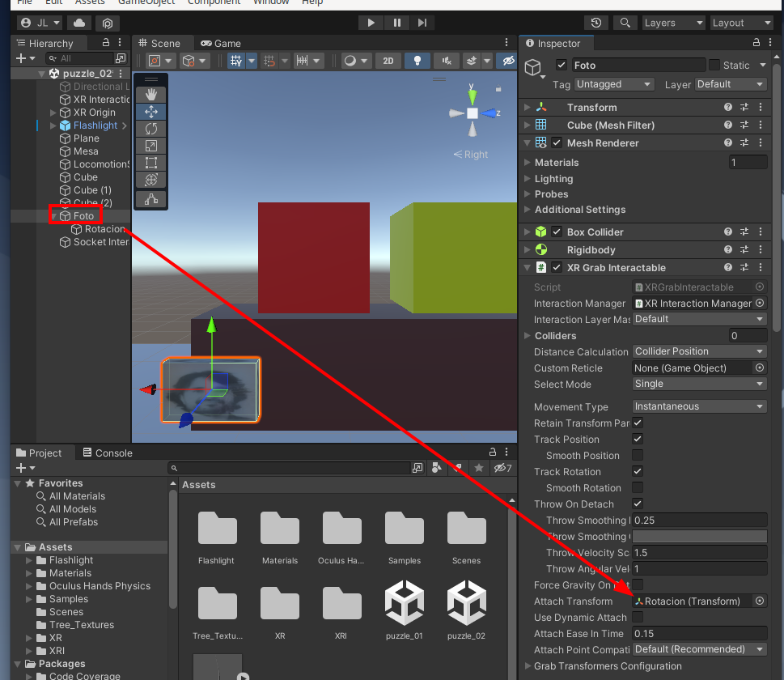Select the Rect Transform tool

(150, 162)
